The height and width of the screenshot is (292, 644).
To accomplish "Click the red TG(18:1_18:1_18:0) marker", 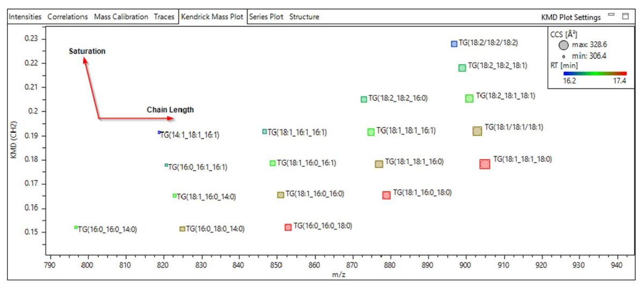I will coord(485,164).
